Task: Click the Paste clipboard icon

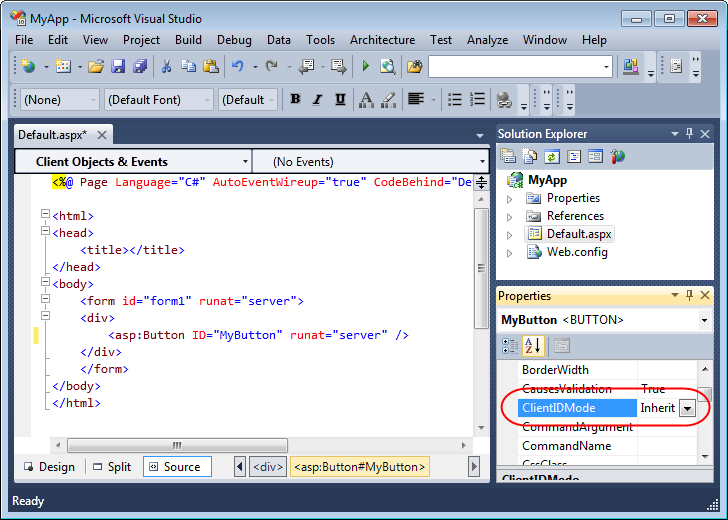Action: click(x=211, y=66)
